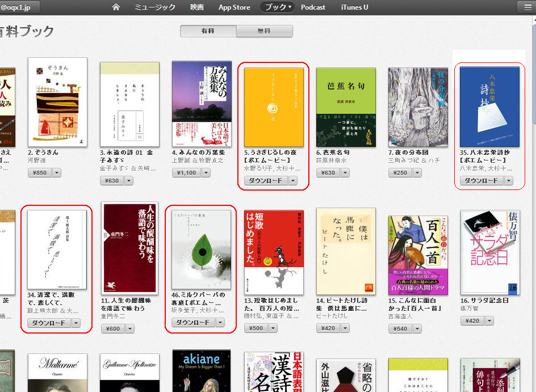This screenshot has height=392, width=536.
Task: Open ぞうさん book cover
Action: 57,102
